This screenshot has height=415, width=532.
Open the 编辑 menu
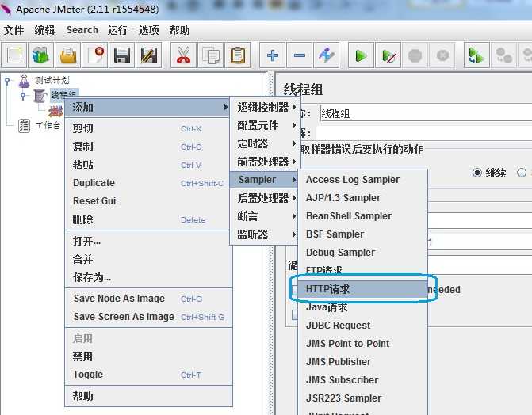coord(44,30)
